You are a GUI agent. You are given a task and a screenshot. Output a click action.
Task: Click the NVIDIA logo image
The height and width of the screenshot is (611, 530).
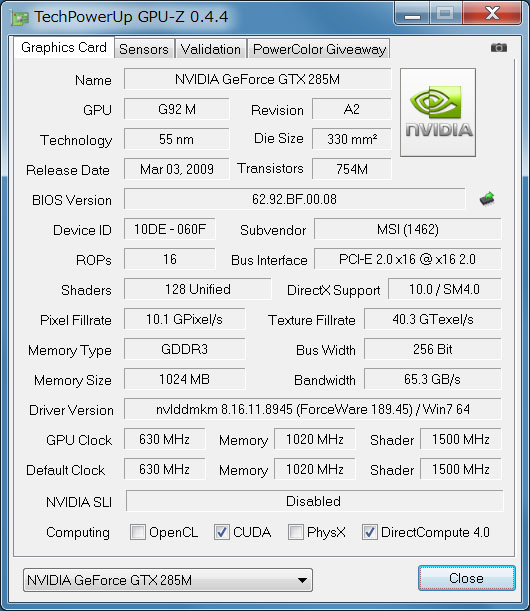pyautogui.click(x=438, y=113)
